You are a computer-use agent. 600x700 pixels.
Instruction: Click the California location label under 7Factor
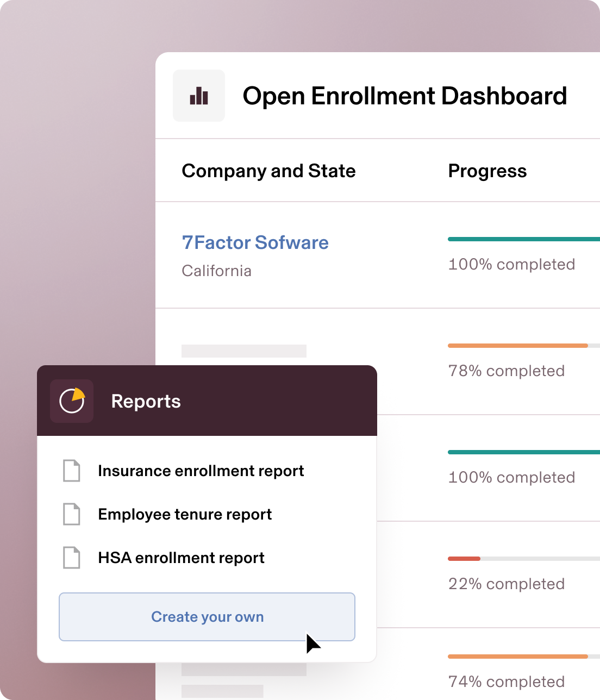[216, 271]
